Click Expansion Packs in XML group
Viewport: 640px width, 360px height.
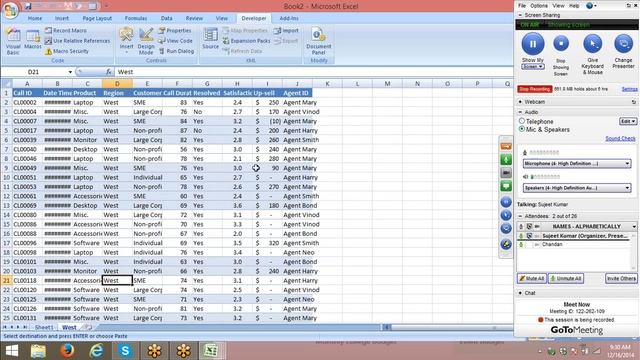tap(247, 41)
